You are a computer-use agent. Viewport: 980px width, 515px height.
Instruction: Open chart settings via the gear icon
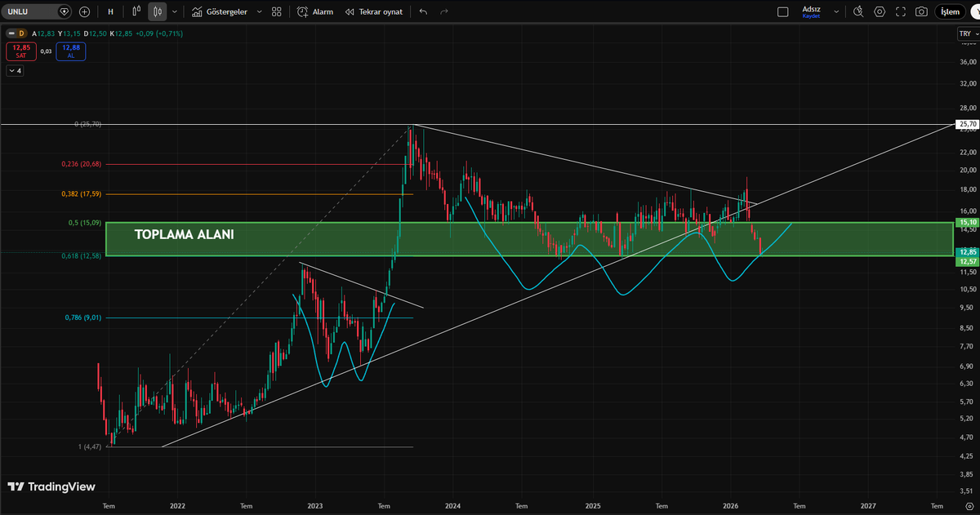(880, 11)
